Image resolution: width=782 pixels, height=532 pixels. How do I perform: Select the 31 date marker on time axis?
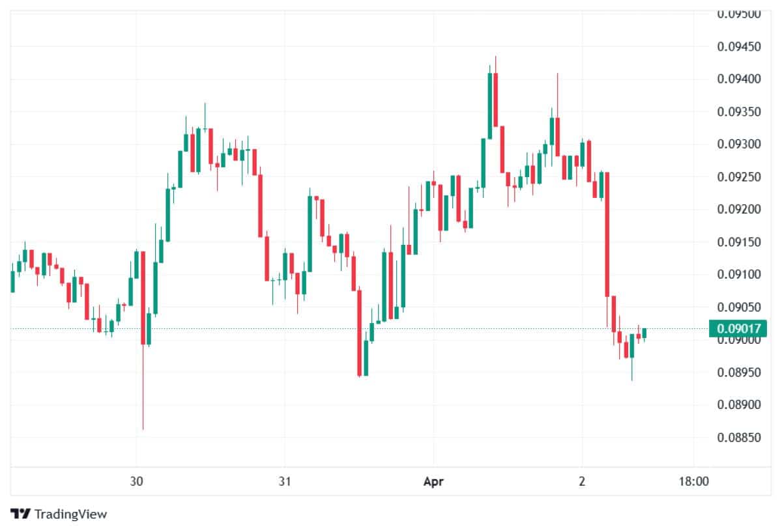pos(284,482)
